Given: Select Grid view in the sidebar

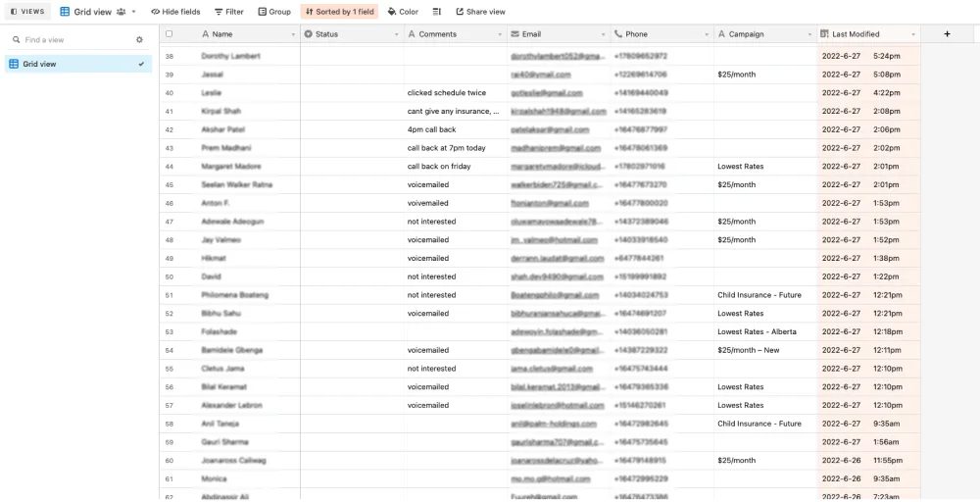Looking at the screenshot, I should coord(78,64).
